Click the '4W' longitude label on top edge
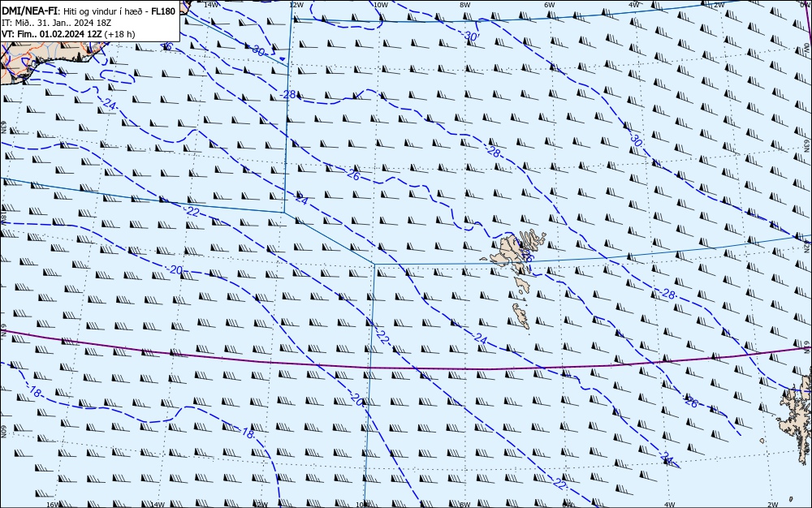The image size is (812, 508). (634, 5)
